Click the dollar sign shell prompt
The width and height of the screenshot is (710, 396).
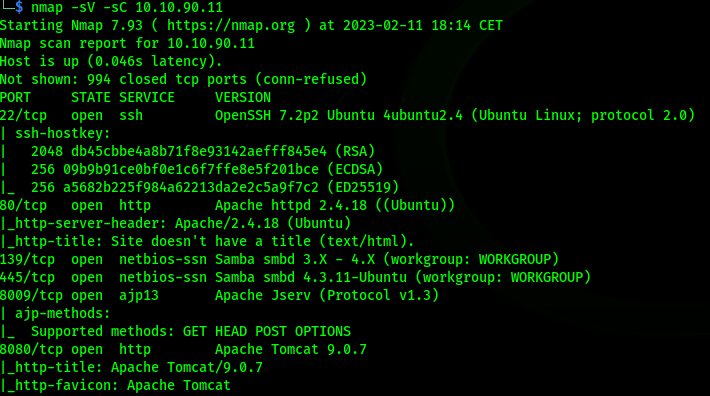(19, 7)
